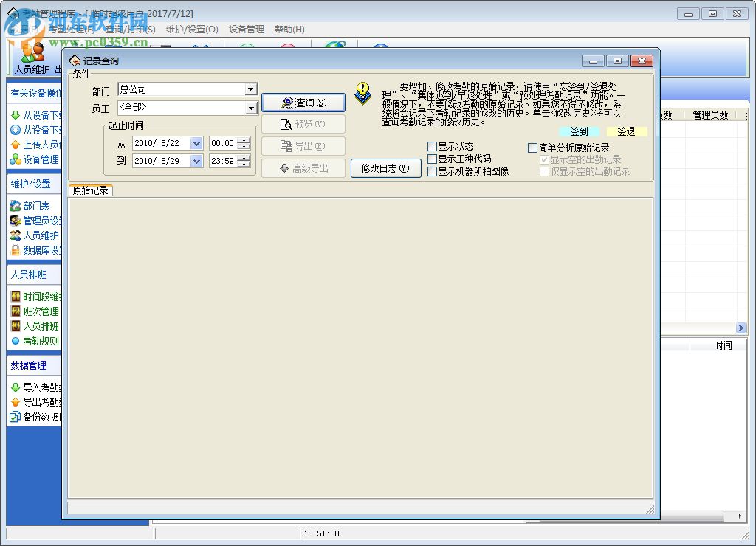Viewport: 756px width, 546px height.
Task: Select the 原始记录 tab
Action: pyautogui.click(x=91, y=190)
